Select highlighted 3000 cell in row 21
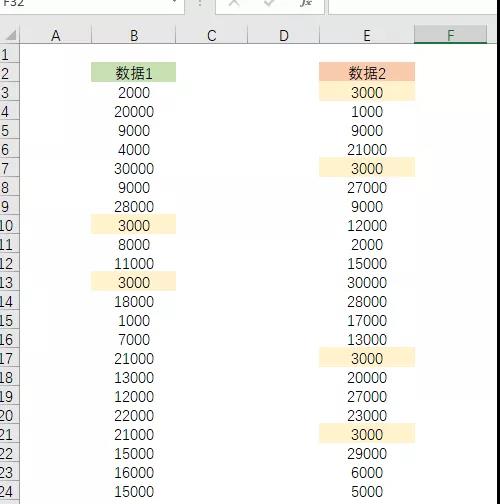 [367, 434]
